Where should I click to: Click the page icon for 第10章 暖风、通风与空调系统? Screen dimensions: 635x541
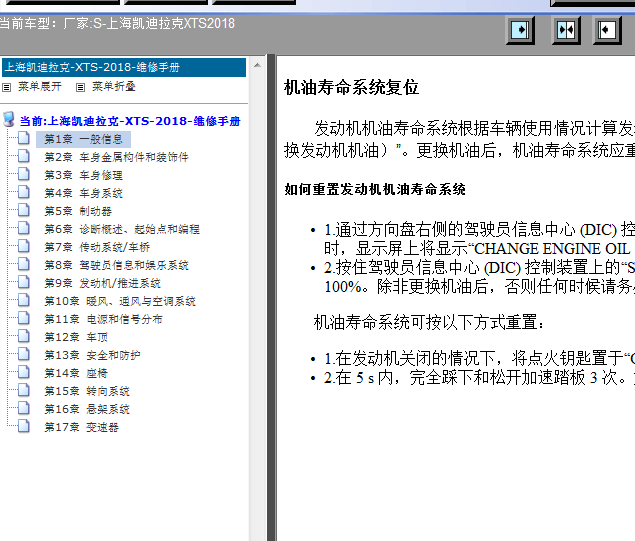(24, 300)
